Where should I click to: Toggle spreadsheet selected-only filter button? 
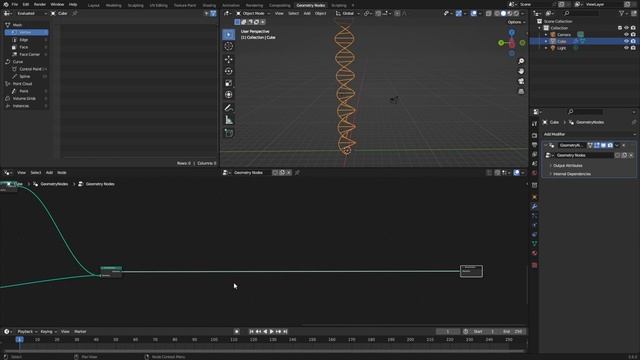(207, 13)
